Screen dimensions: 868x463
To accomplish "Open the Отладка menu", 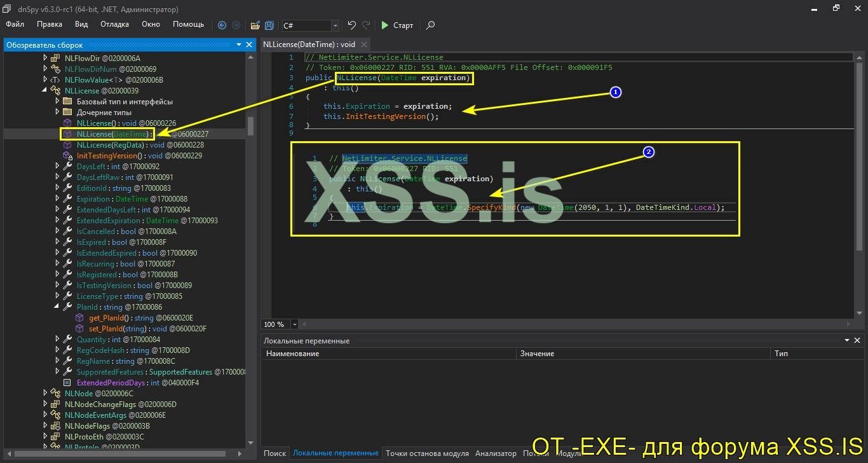I will tap(114, 24).
